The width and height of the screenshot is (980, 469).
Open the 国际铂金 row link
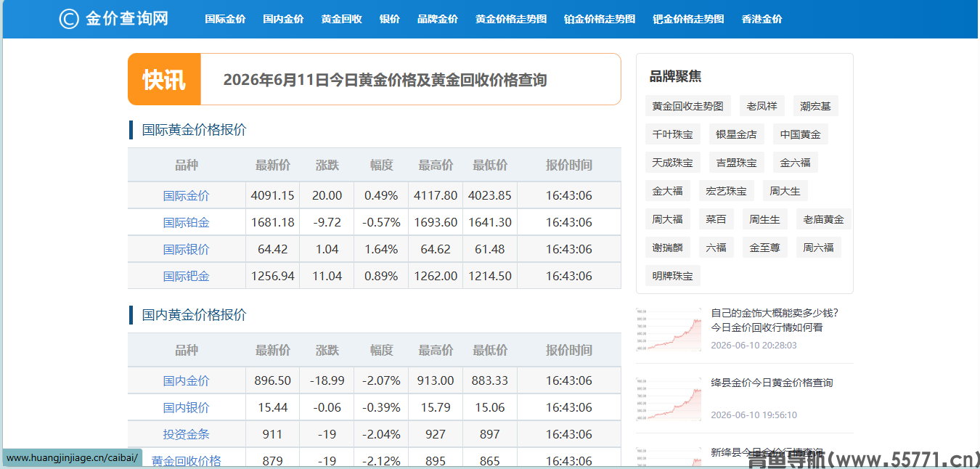click(x=187, y=222)
